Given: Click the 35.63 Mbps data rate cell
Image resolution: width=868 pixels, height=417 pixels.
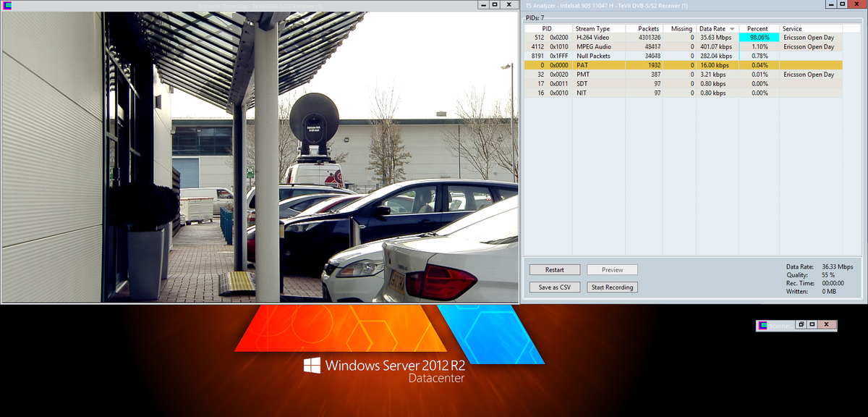Looking at the screenshot, I should tap(717, 37).
